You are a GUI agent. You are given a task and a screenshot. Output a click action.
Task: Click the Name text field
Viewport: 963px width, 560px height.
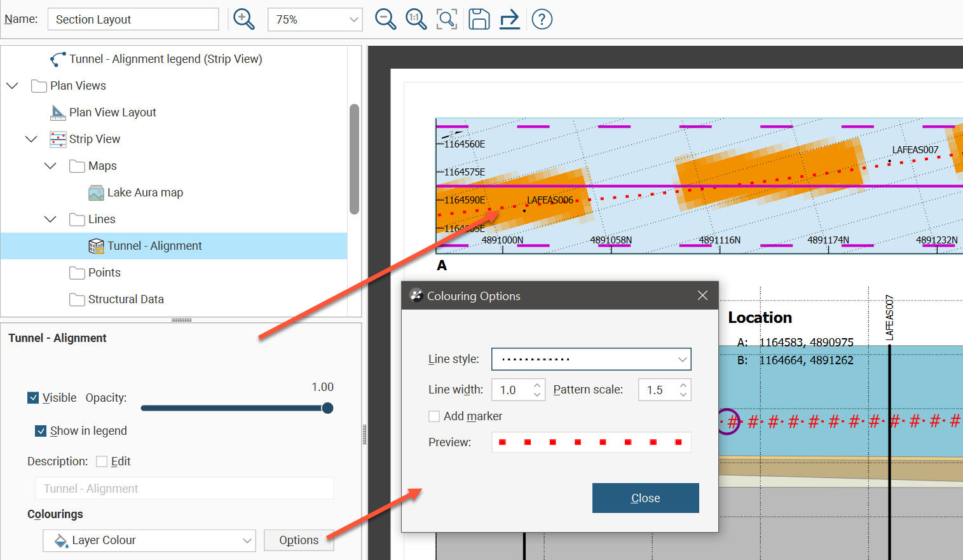pyautogui.click(x=133, y=20)
